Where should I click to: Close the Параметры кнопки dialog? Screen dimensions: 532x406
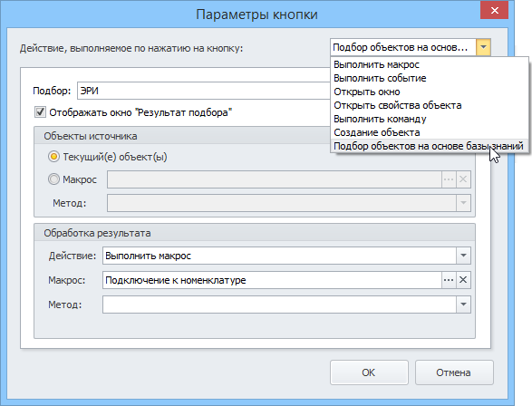coord(494,11)
